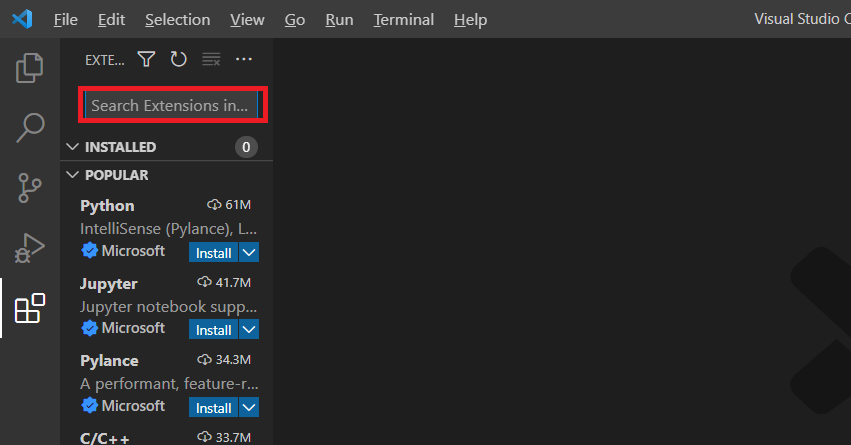The height and width of the screenshot is (445, 851).
Task: Install the Pylance extension
Action: click(213, 408)
